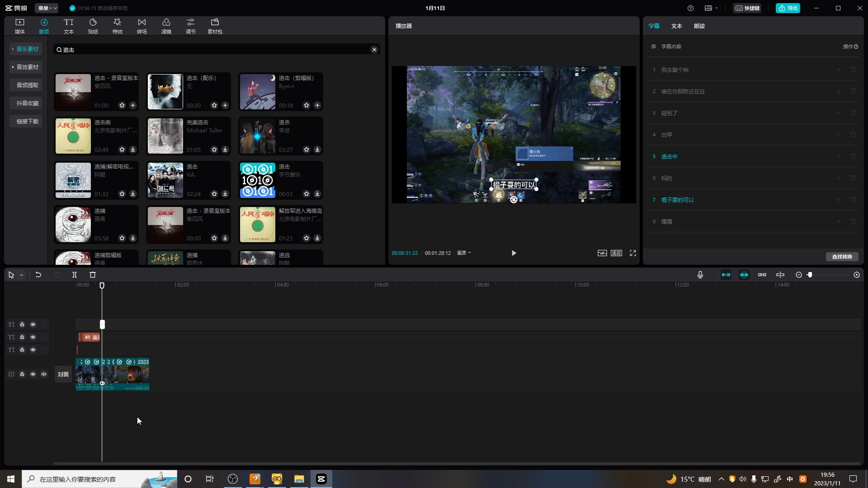Favorite the 完美追击 track
The width and height of the screenshot is (868, 488).
point(214,150)
